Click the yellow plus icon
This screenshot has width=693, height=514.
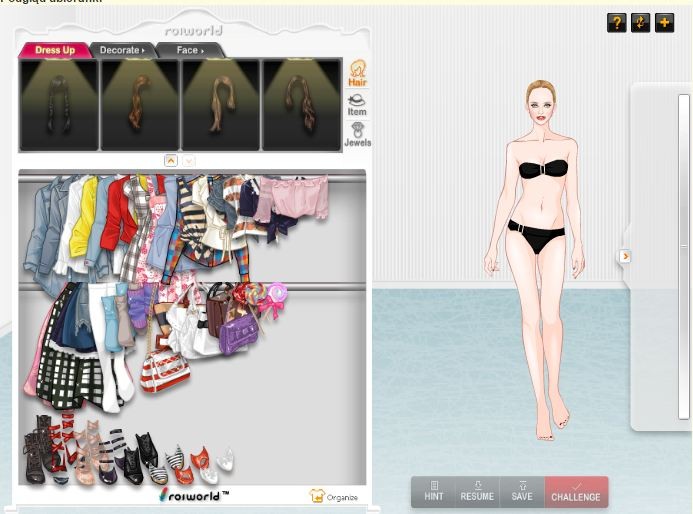point(664,23)
